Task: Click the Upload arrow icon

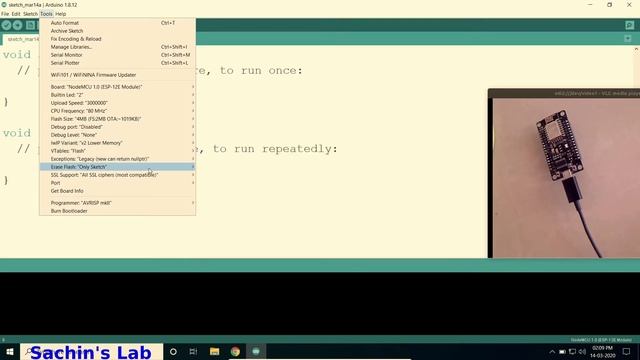Action: [18, 25]
